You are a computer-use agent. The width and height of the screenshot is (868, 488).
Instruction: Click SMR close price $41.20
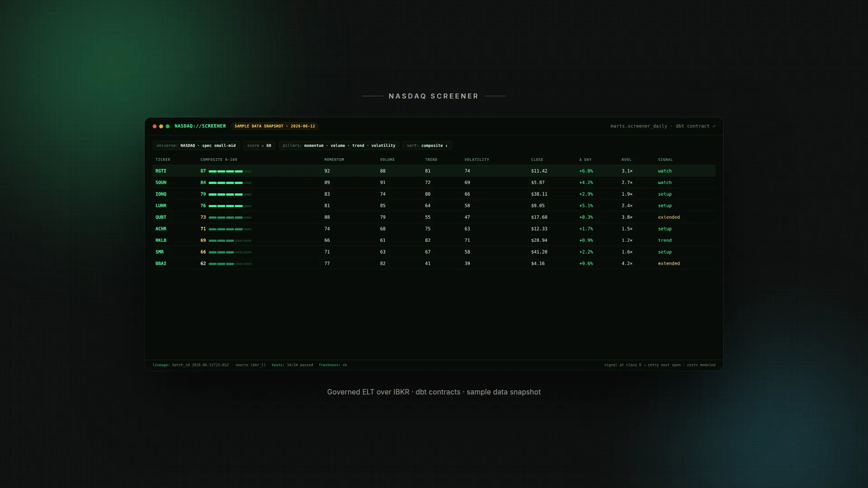click(539, 252)
